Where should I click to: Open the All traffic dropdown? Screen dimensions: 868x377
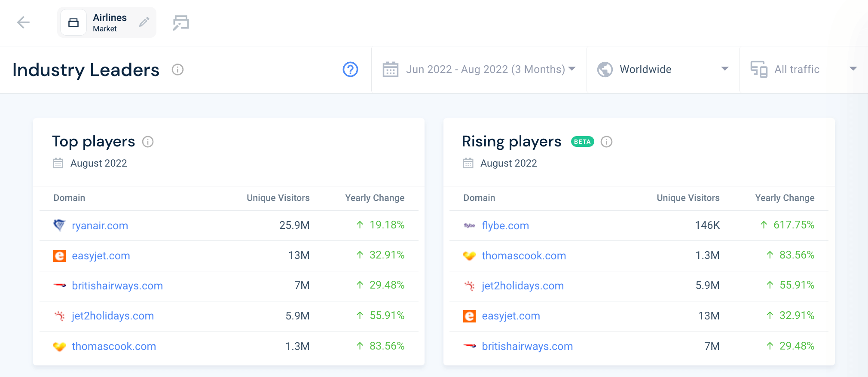804,69
